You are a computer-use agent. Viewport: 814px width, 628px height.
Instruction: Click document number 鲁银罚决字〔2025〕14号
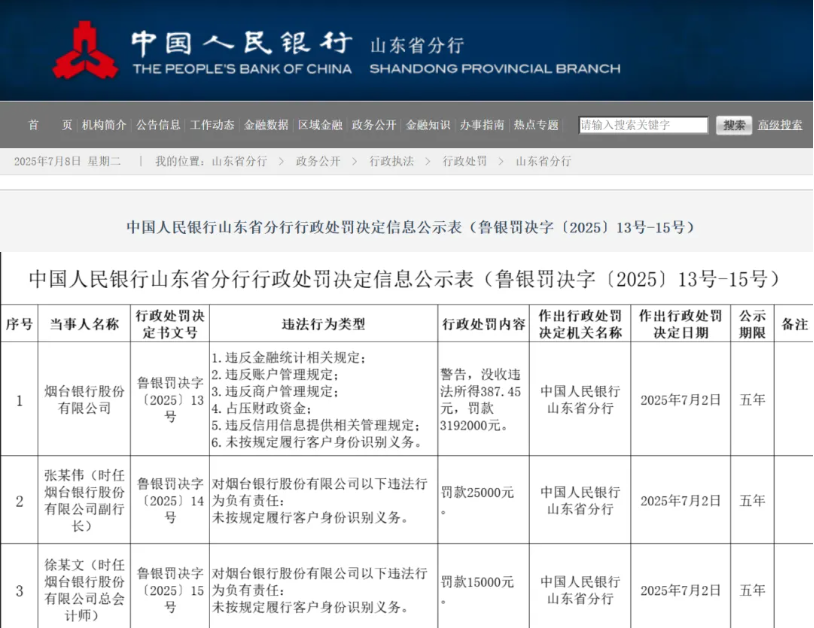(x=170, y=500)
